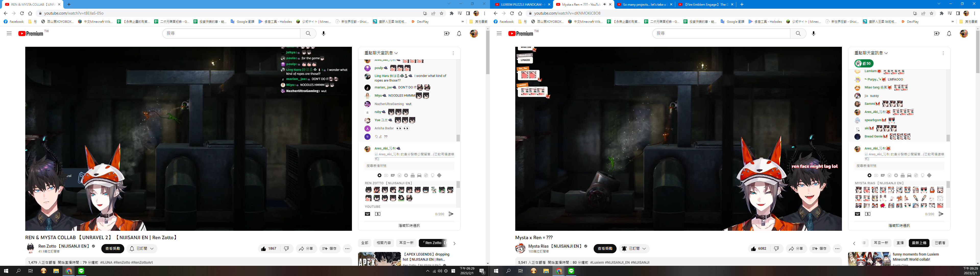Click search magnifier button in left window
The height and width of the screenshot is (276, 980).
[308, 33]
